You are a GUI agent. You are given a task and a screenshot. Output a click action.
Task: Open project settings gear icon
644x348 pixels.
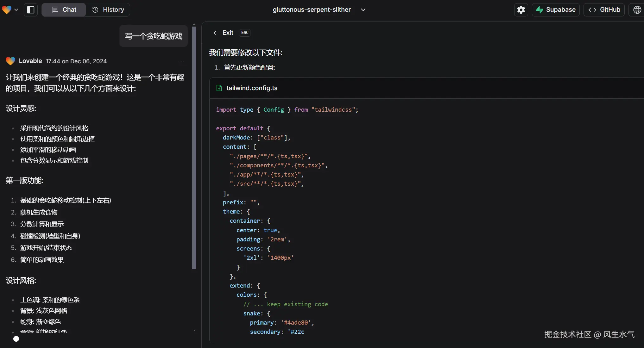click(x=521, y=10)
